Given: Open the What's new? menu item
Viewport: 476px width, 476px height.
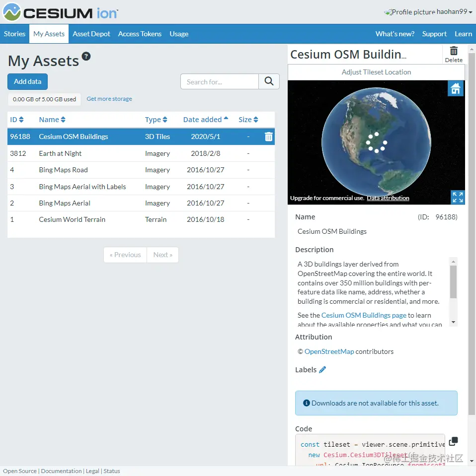Looking at the screenshot, I should (x=395, y=34).
